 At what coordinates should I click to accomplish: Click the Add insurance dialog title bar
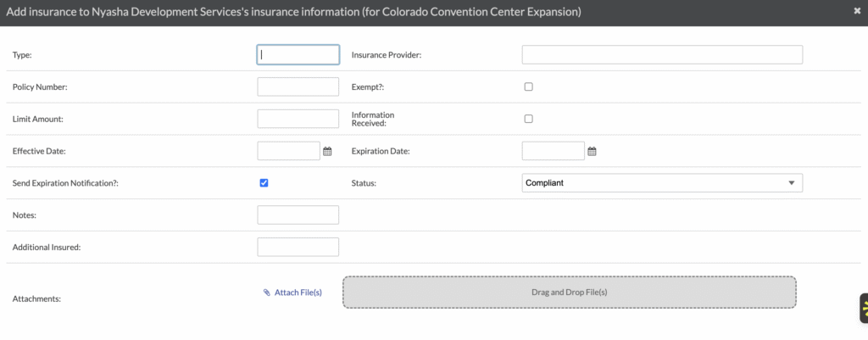pos(339,13)
